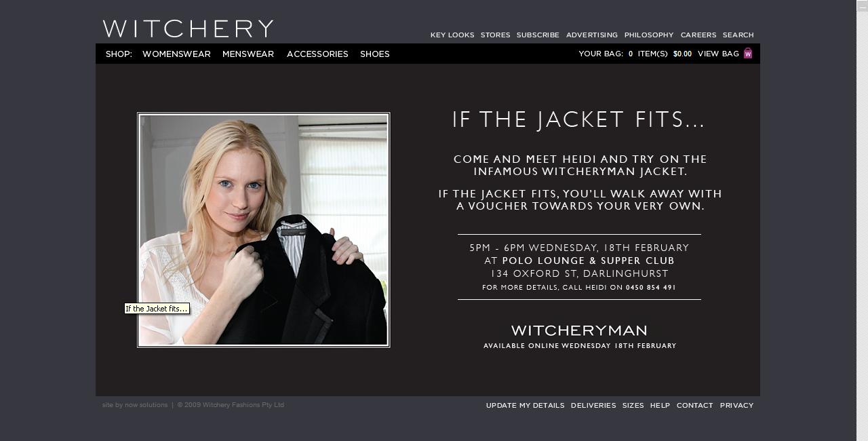Open the Advertising page
Screen dimensions: 868x441
click(592, 35)
